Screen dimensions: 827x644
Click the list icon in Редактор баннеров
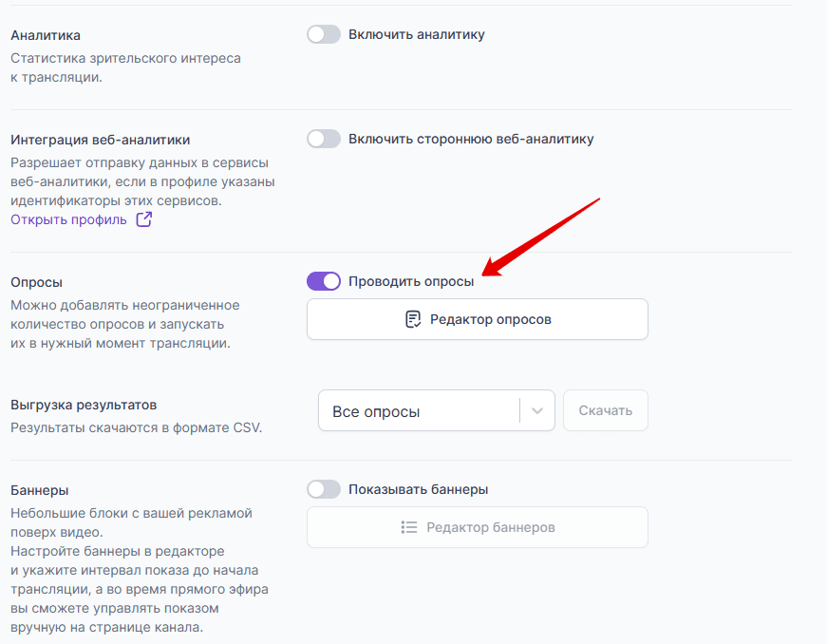[x=409, y=527]
